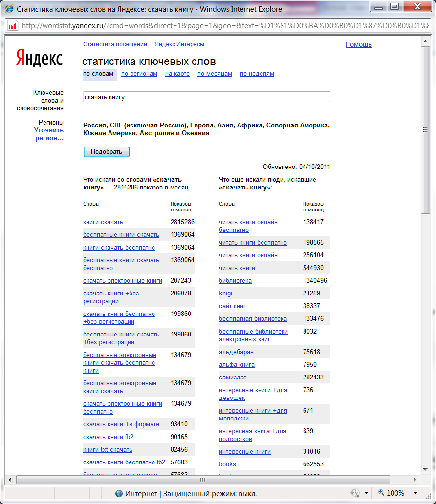Click the value '662553' beside books
The width and height of the screenshot is (436, 504).
pos(313,464)
